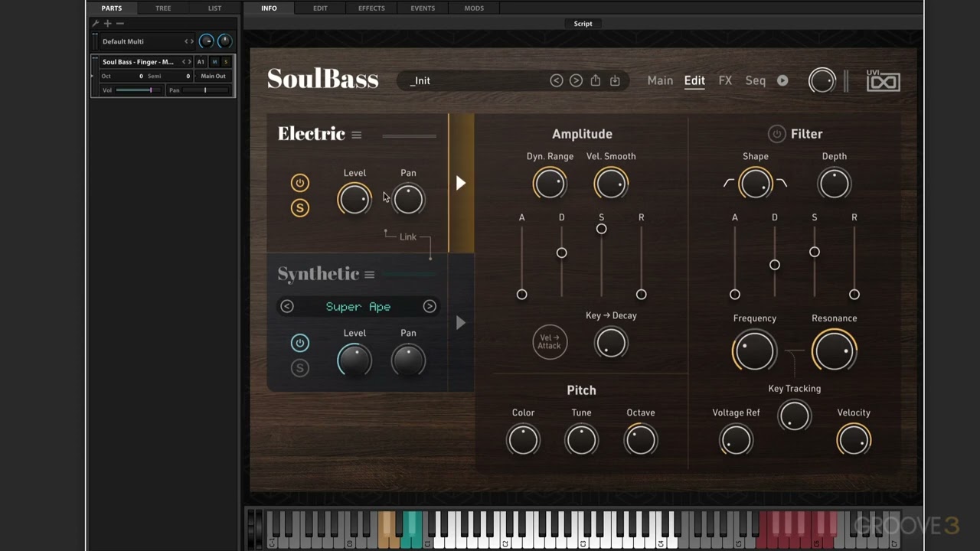The height and width of the screenshot is (551, 980).
Task: Click the Key Tracking knob
Action: pyautogui.click(x=794, y=416)
